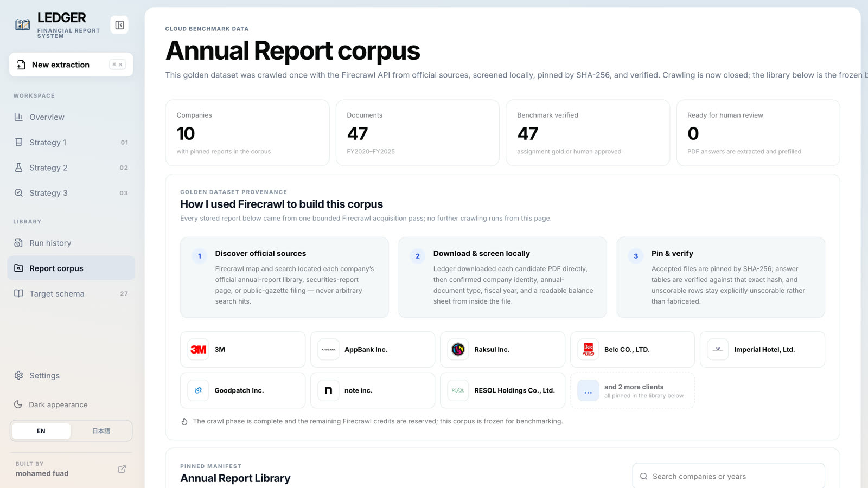Switch language to EN
The image size is (868, 488).
coord(41,431)
